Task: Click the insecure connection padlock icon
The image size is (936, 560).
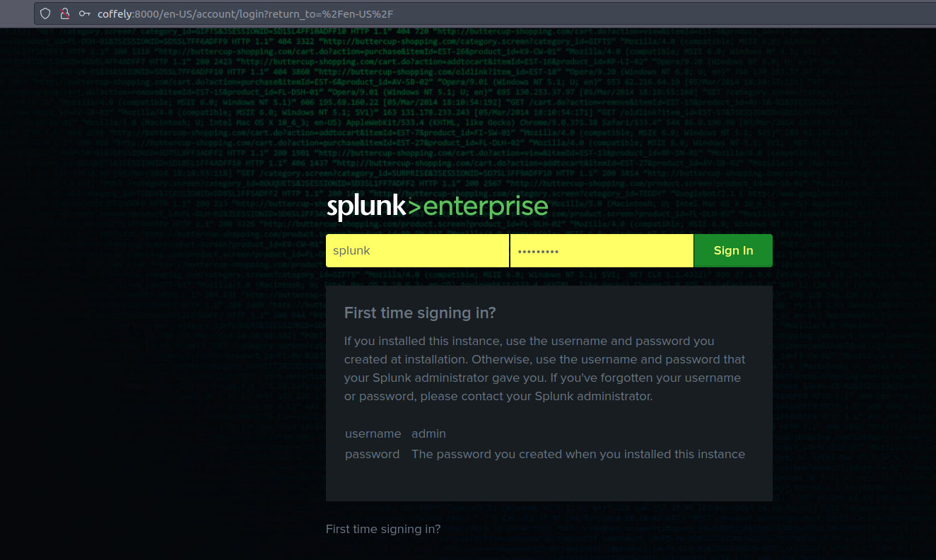Action: click(x=65, y=13)
